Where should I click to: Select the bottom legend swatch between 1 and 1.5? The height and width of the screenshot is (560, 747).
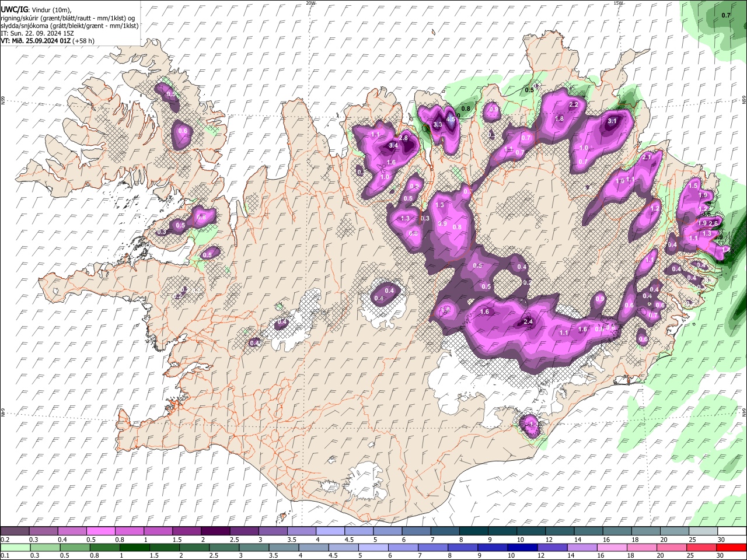[x=135, y=547]
